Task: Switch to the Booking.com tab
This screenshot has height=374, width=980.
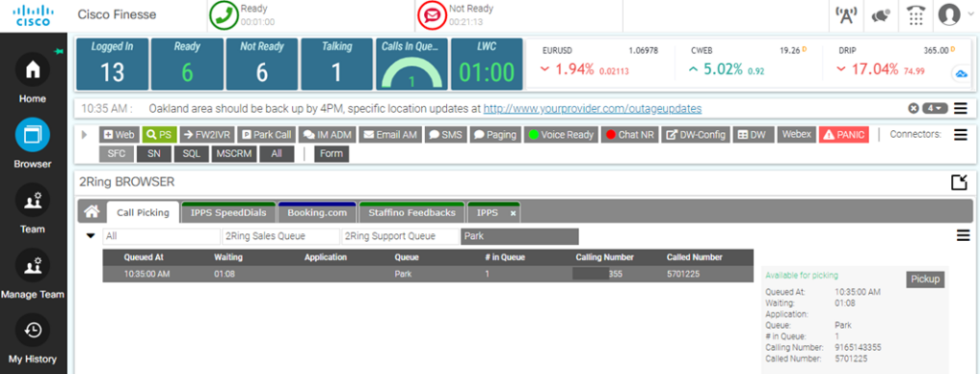Action: [317, 213]
